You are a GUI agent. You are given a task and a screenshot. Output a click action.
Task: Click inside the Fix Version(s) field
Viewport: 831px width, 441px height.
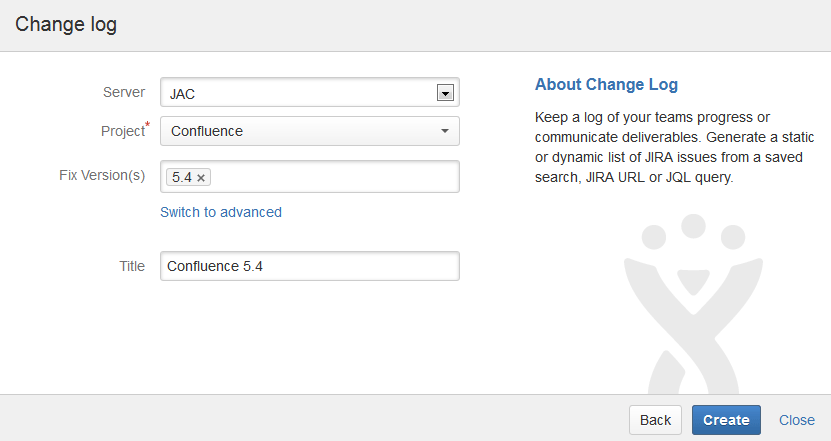pyautogui.click(x=330, y=177)
